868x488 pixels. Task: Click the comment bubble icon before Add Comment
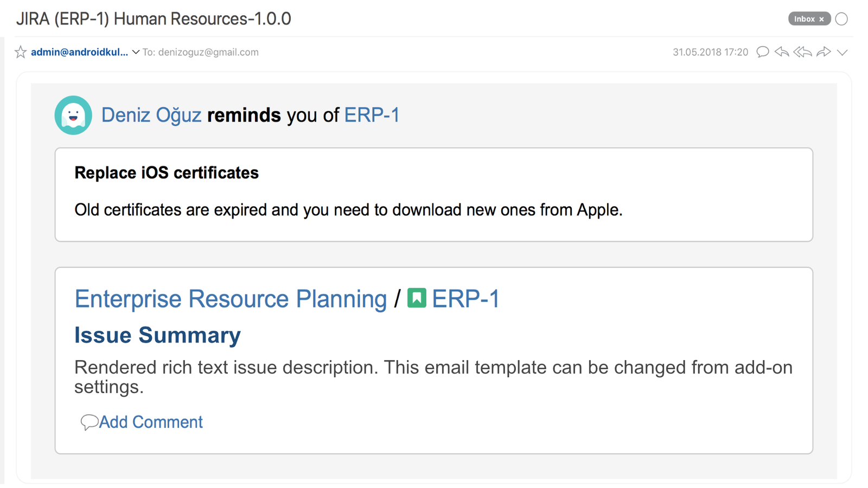click(89, 422)
